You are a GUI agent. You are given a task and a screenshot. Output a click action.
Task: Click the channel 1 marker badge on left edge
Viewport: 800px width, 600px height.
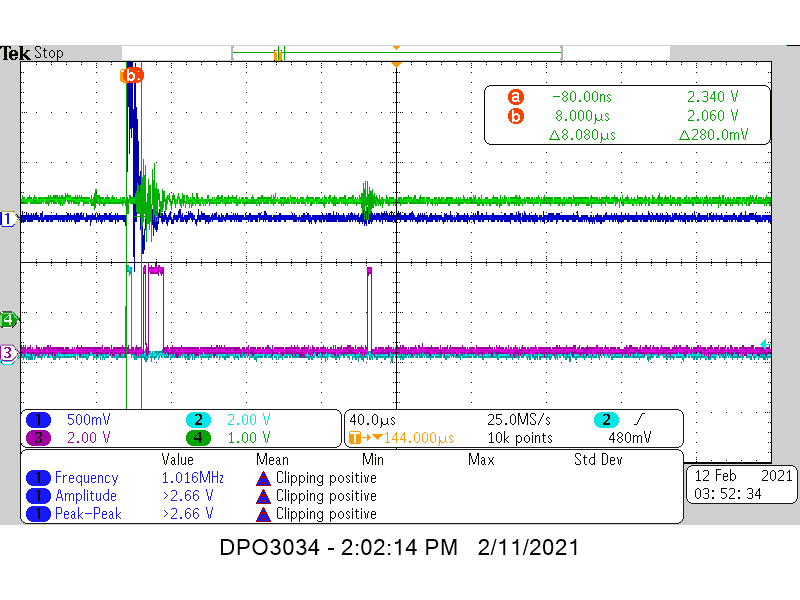pos(8,220)
